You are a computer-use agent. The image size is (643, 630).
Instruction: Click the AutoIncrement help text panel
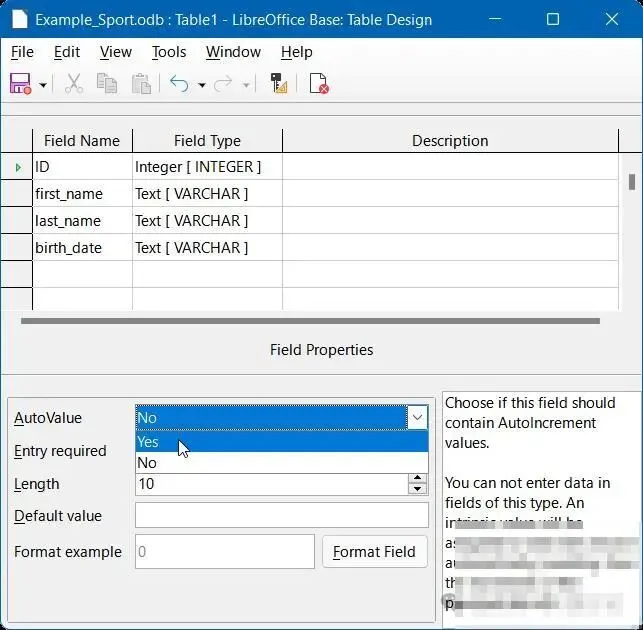(x=542, y=509)
